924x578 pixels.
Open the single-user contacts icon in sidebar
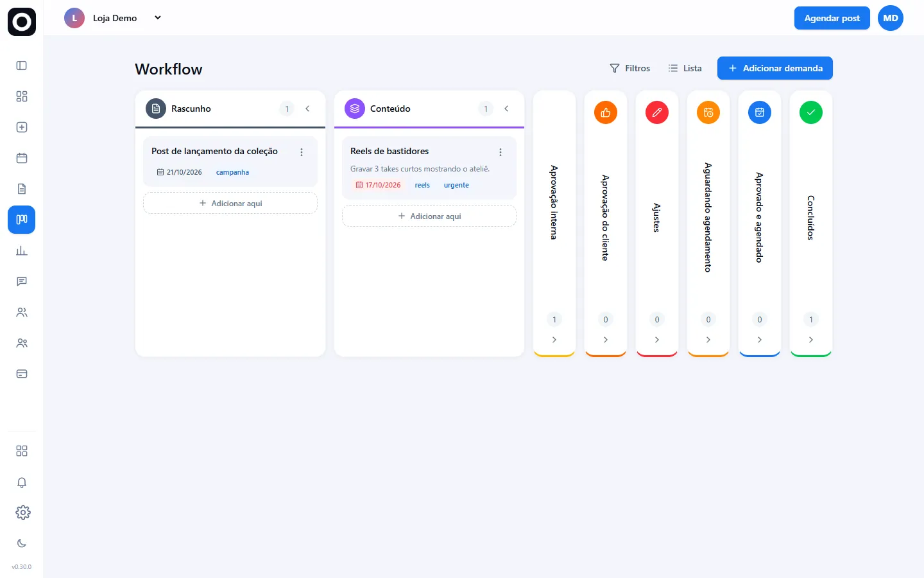pos(22,312)
